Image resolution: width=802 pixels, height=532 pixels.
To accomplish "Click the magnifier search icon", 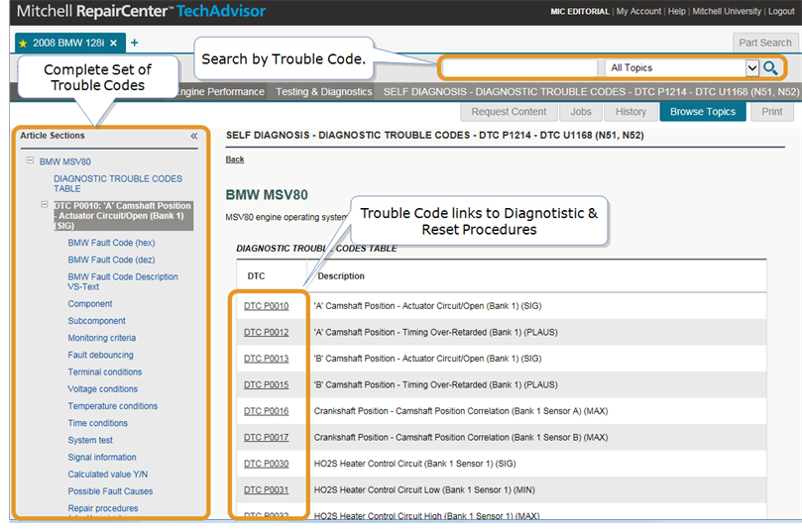I will (770, 68).
